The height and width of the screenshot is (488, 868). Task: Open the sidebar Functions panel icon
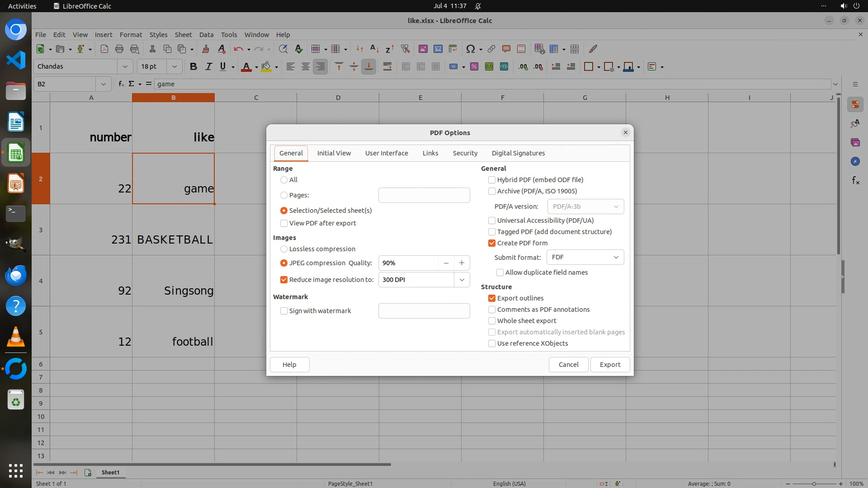click(x=855, y=181)
